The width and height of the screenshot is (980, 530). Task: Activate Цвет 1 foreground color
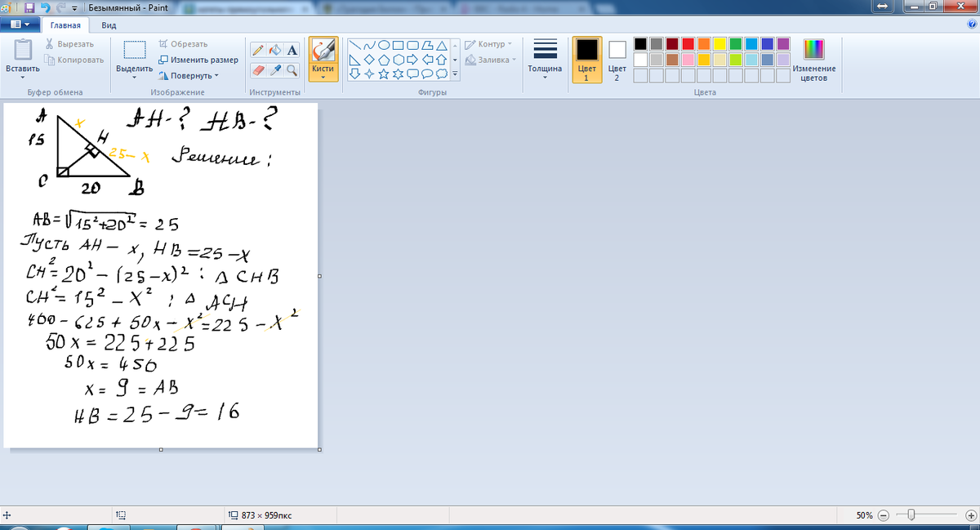click(x=586, y=59)
